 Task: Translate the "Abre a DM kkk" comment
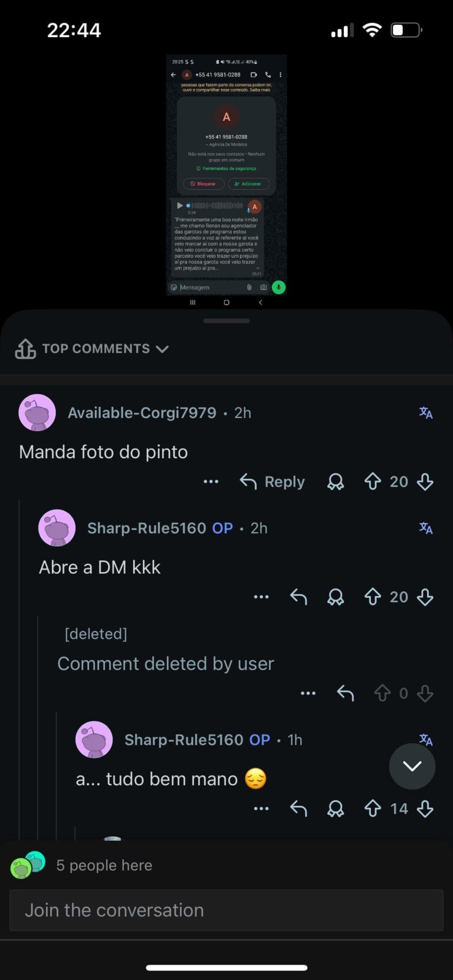[x=426, y=528]
